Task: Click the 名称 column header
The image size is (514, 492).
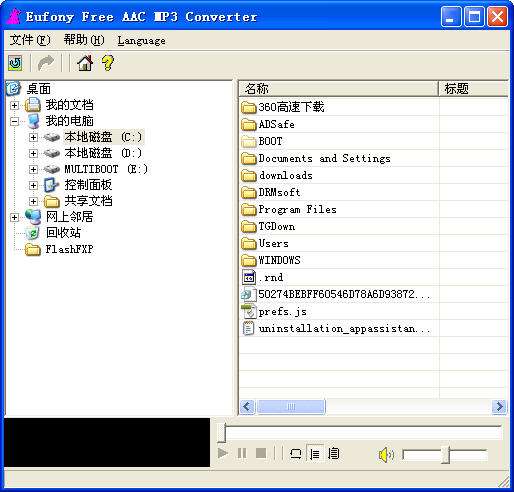Action: coord(338,89)
